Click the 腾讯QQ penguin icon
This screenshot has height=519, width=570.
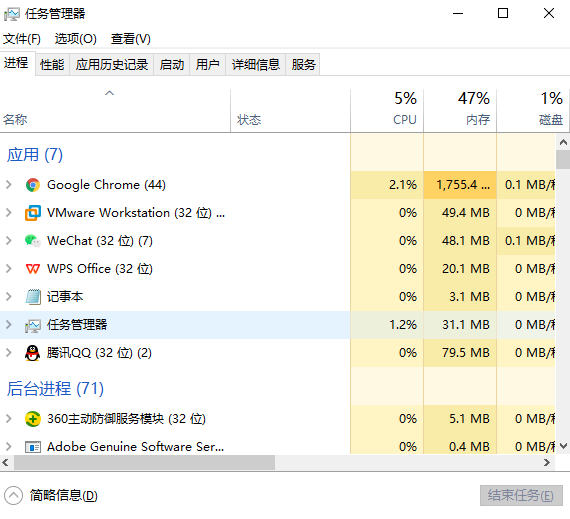tap(33, 353)
